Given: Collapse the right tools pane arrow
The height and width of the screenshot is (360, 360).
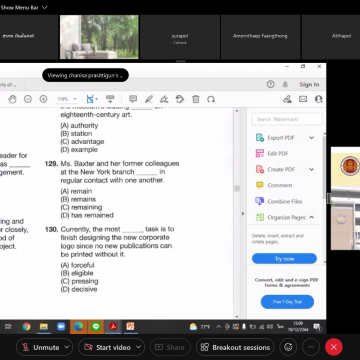Looking at the screenshot, I should 243,213.
